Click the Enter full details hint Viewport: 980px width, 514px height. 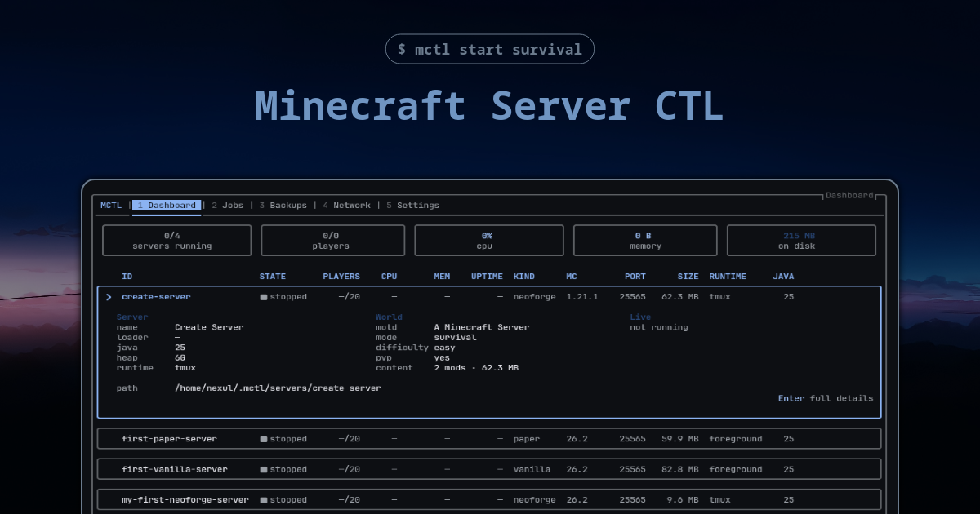coord(826,398)
